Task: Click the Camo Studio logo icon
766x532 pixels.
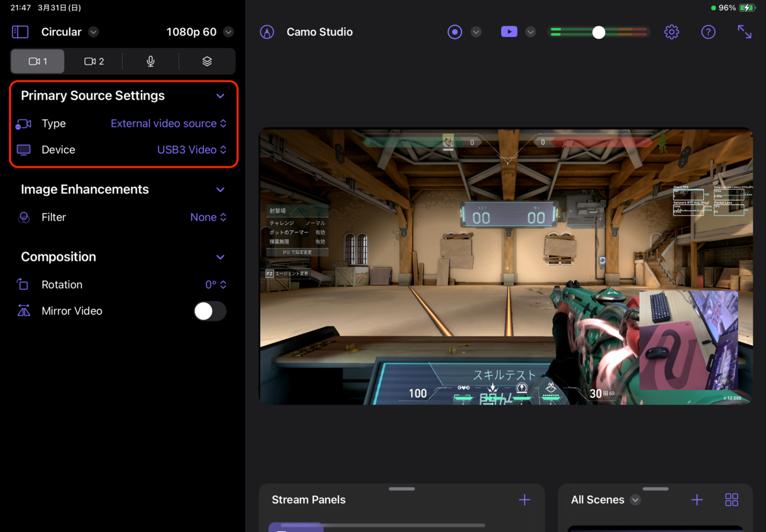Action: 267,32
